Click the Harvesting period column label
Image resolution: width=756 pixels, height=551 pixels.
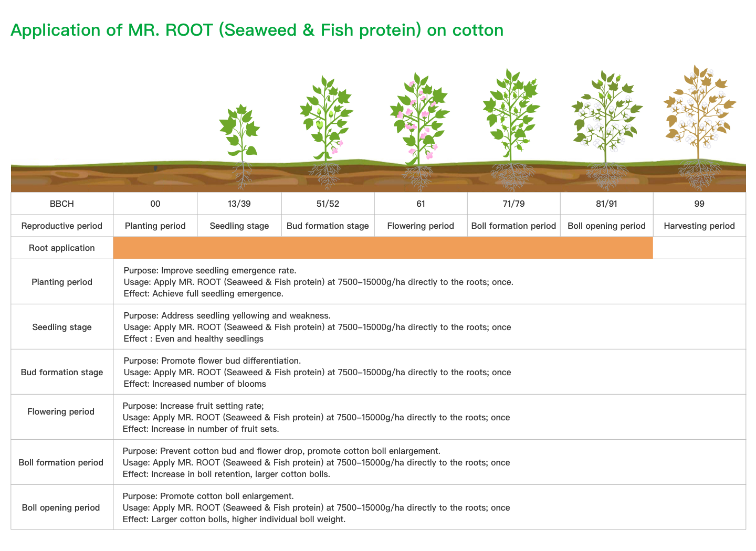(699, 226)
